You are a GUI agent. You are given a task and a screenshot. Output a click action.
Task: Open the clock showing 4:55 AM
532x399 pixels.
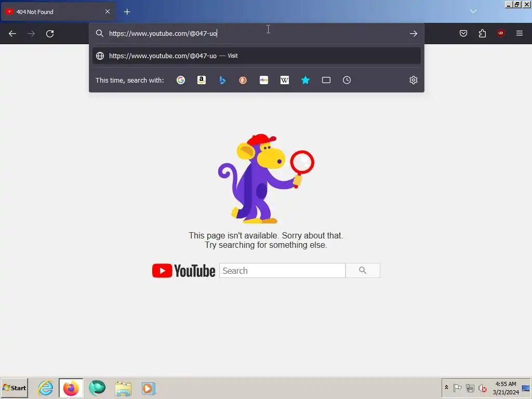coord(506,388)
